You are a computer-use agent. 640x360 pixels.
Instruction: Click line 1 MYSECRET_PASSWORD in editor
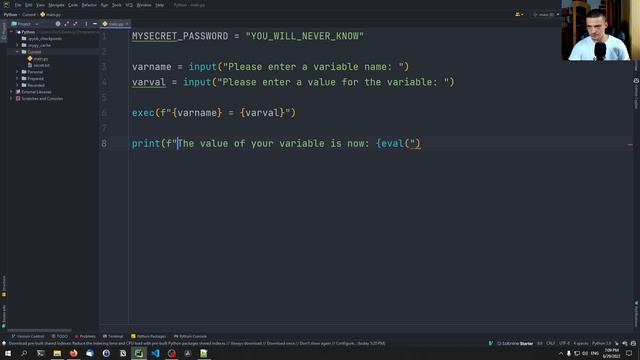click(x=180, y=36)
